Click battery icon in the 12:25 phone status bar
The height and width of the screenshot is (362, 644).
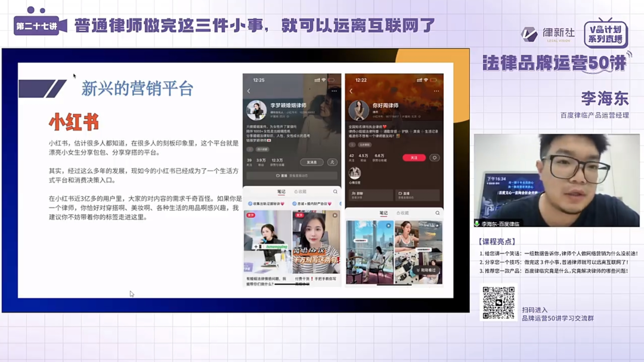(332, 80)
